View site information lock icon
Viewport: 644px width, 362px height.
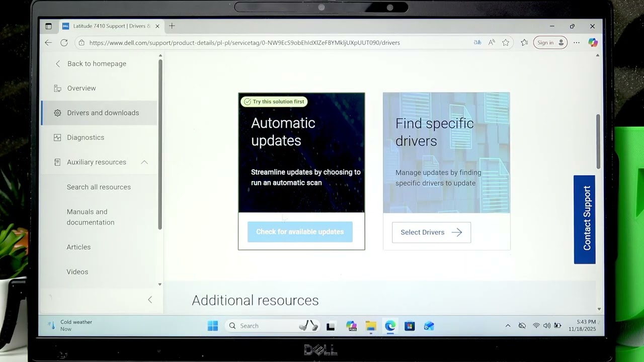click(82, 43)
